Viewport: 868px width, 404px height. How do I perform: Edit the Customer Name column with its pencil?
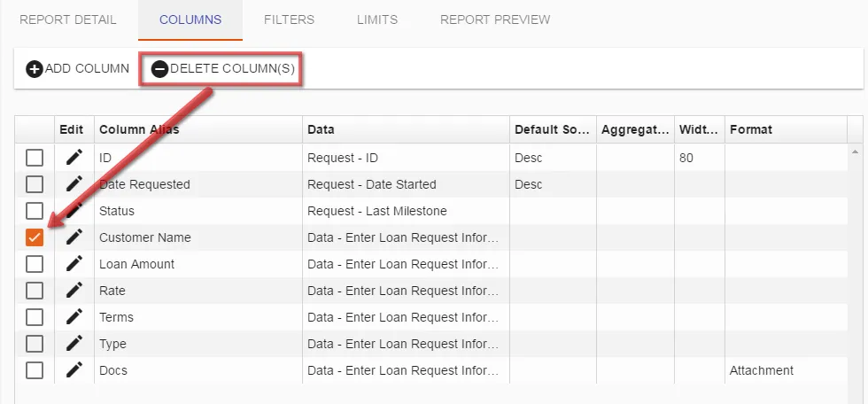(x=74, y=237)
